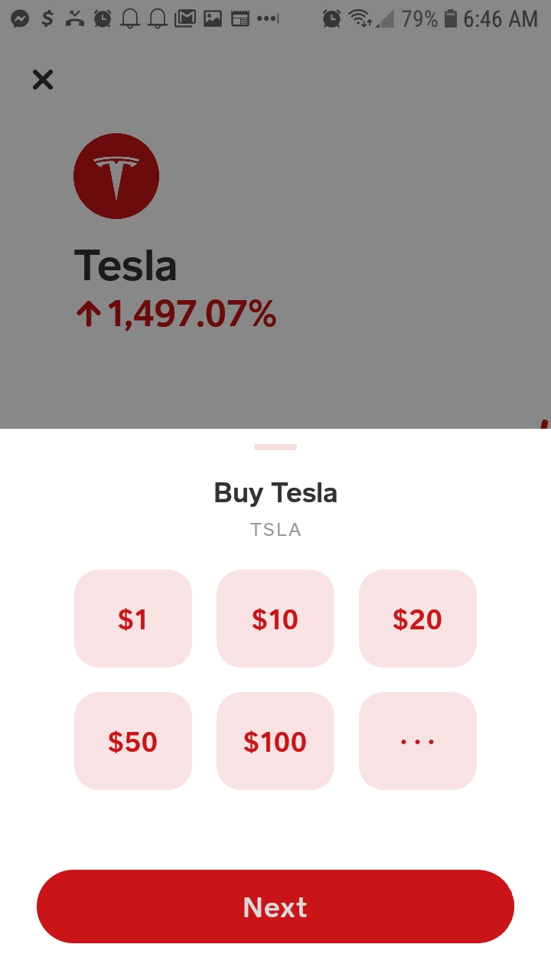This screenshot has width=551, height=980.
Task: Choose the $100 amount button
Action: tap(275, 741)
